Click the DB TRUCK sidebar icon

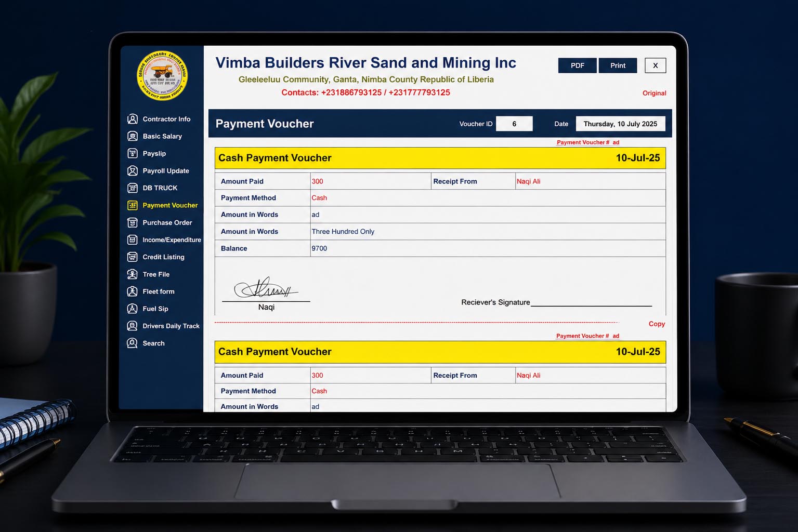(133, 188)
